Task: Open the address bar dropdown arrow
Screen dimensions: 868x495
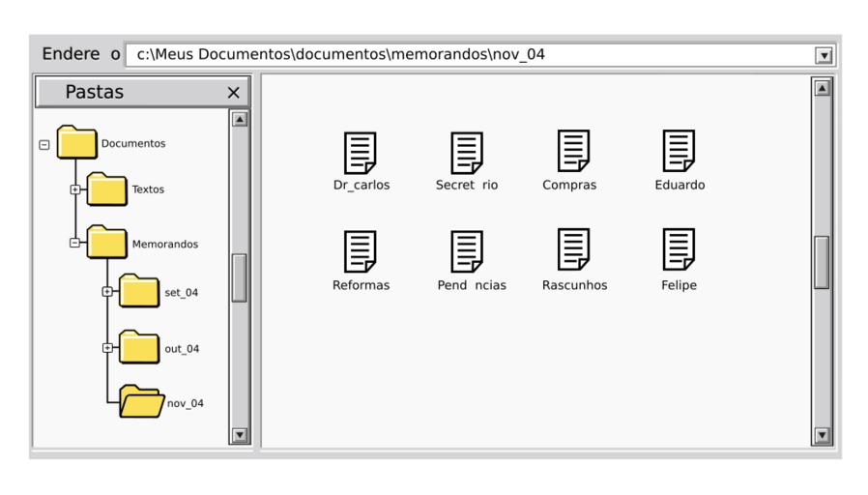Action: [x=824, y=55]
